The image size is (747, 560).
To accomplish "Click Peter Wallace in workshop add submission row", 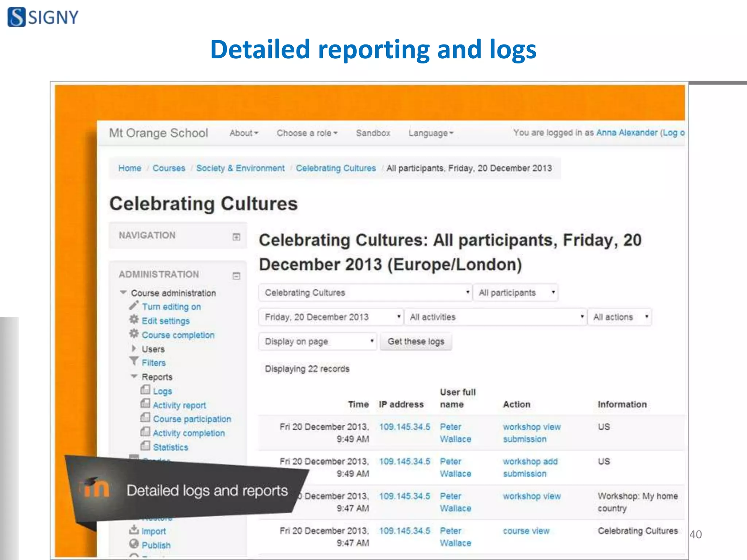I will click(x=456, y=467).
